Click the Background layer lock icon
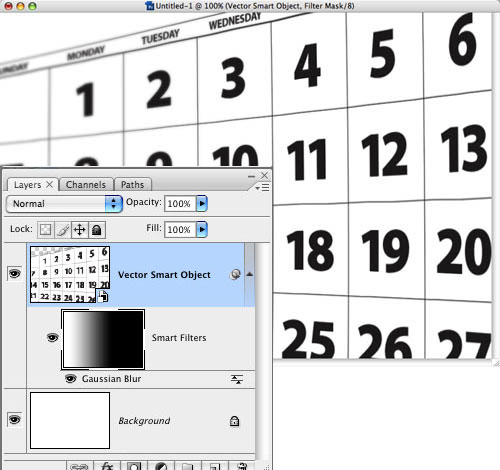The image size is (500, 470). [234, 421]
